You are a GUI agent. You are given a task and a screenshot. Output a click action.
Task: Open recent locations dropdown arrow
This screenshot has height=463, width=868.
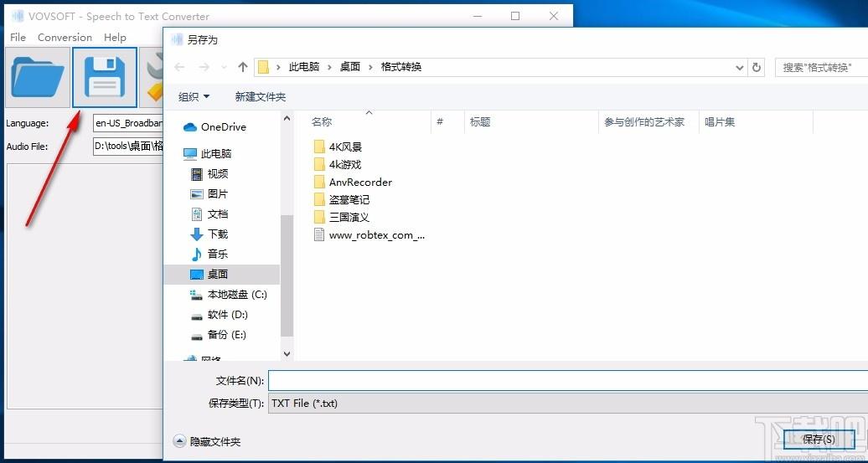[x=224, y=67]
